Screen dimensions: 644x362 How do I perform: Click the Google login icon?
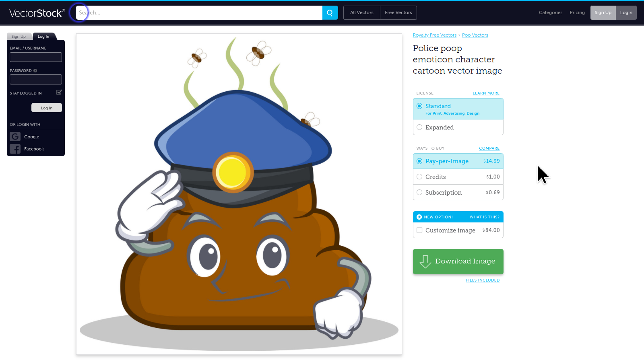(x=15, y=137)
